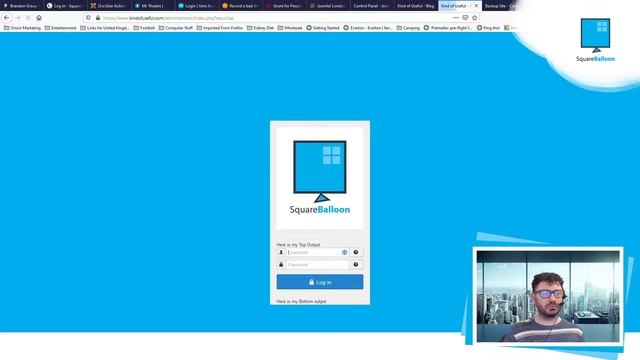640x360 pixels.
Task: Open the Wholesale bookmarks folder
Action: click(x=290, y=28)
